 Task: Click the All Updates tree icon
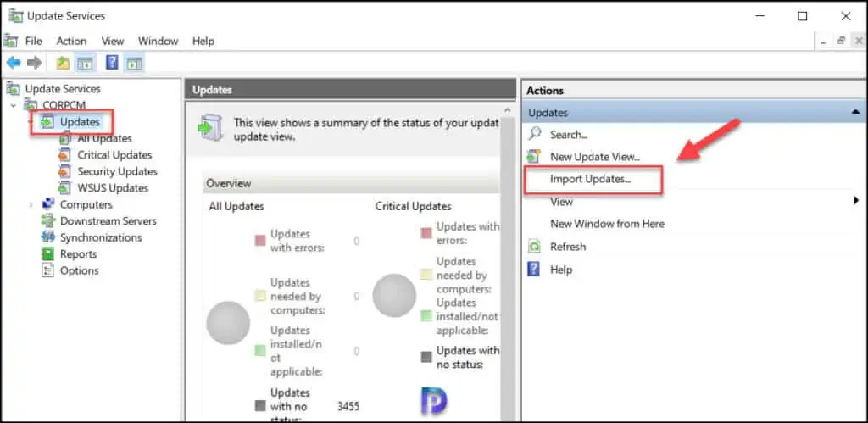point(65,138)
